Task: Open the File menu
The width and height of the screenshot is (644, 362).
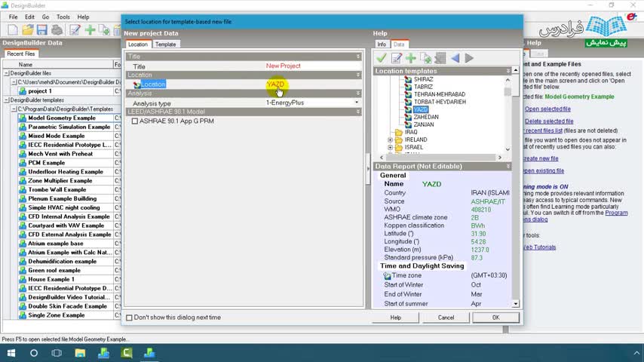Action: pyautogui.click(x=13, y=17)
